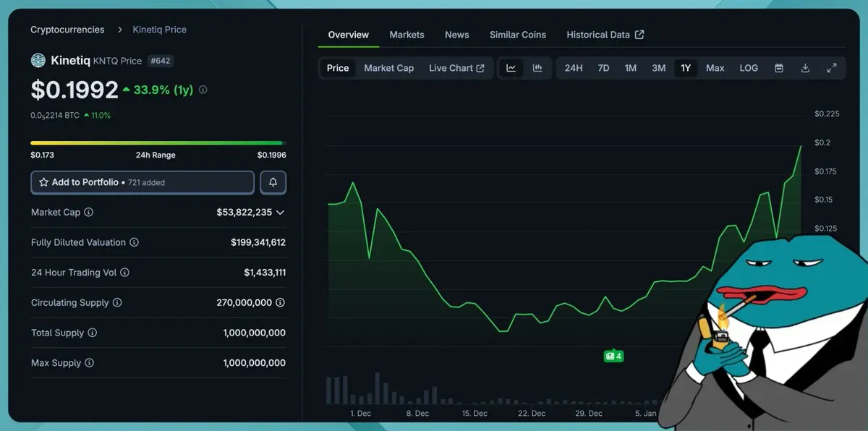Click the $199,341,612 valuation value
This screenshot has width=868, height=431.
pos(258,242)
